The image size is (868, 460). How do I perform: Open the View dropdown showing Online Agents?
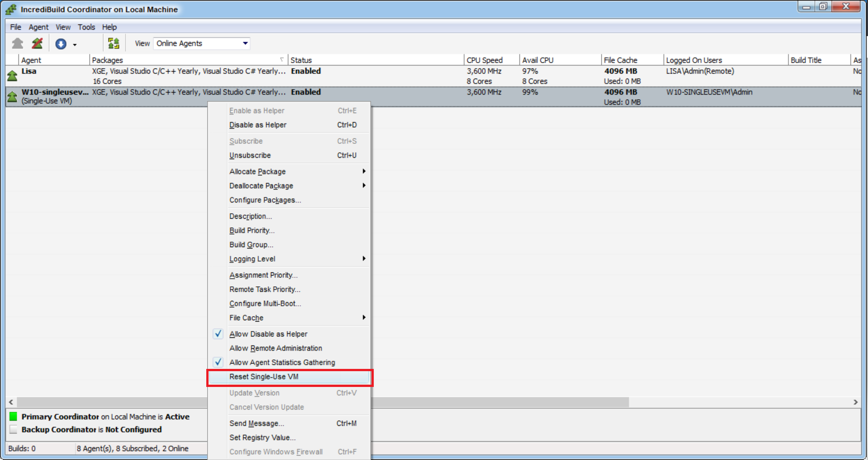click(x=201, y=43)
